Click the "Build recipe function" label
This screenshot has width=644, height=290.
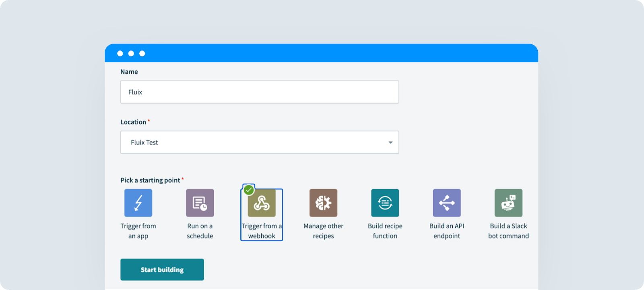[x=385, y=231]
